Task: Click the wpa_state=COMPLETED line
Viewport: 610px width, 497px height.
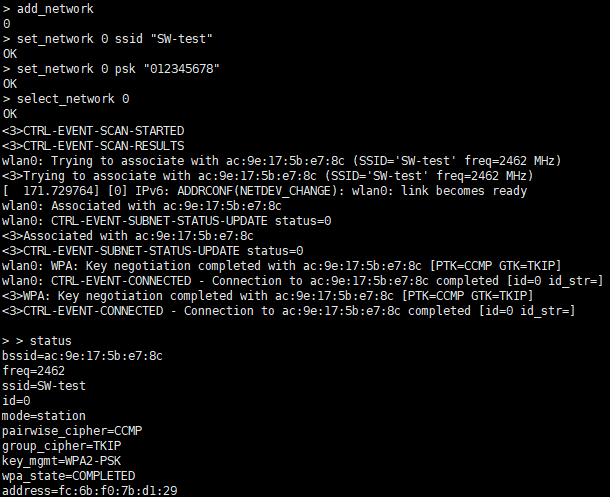Action: click(69, 476)
